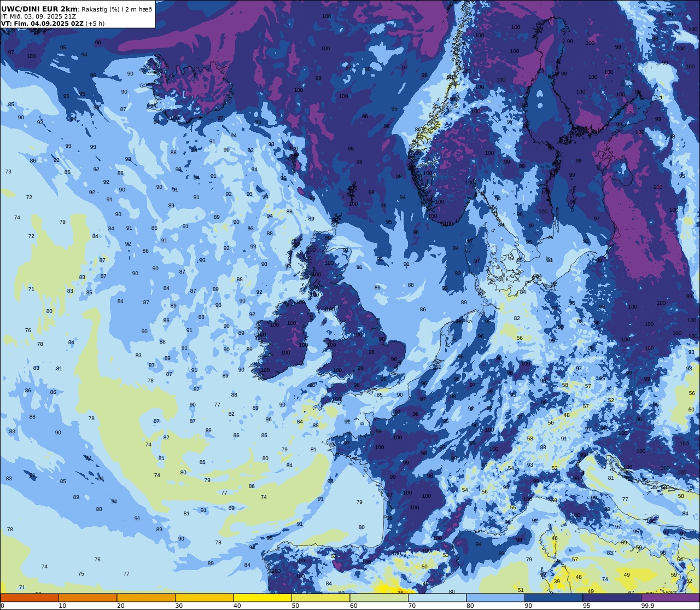Click the 60–70 light green legend swatch
This screenshot has height=610, width=700.
(x=379, y=597)
